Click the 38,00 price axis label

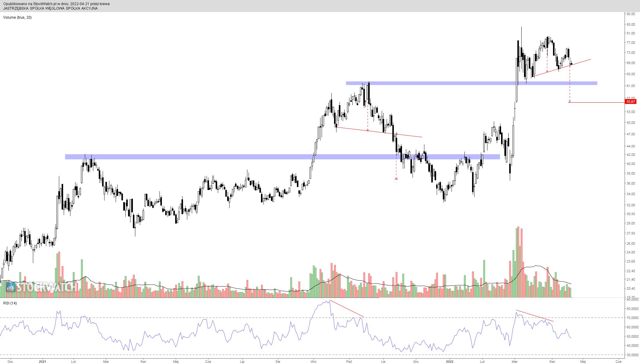pyautogui.click(x=630, y=174)
